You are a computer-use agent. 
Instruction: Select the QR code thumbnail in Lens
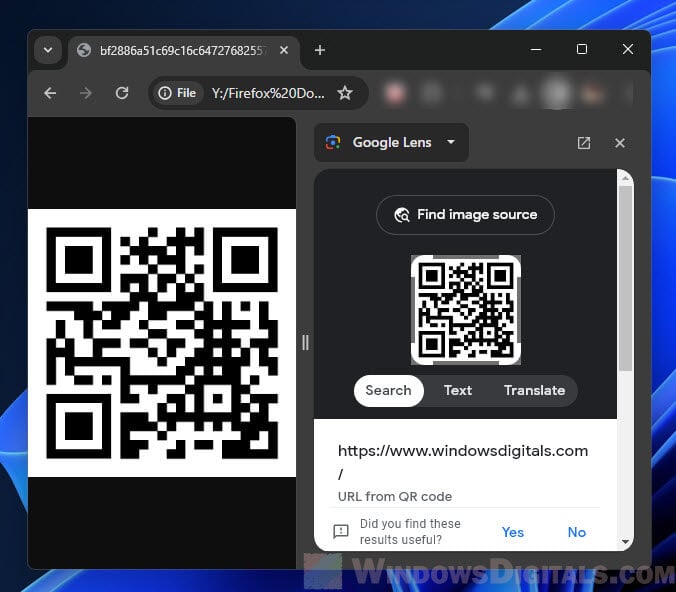(x=466, y=310)
